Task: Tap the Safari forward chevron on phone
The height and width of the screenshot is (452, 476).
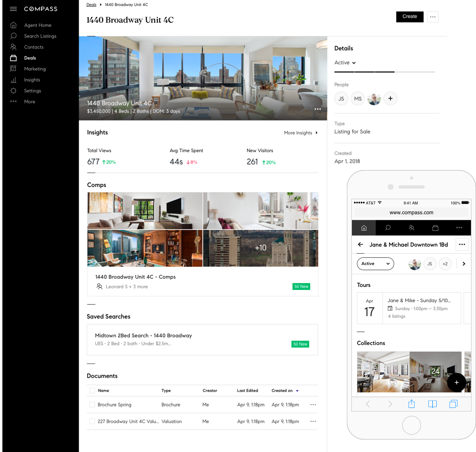Action: coord(390,404)
